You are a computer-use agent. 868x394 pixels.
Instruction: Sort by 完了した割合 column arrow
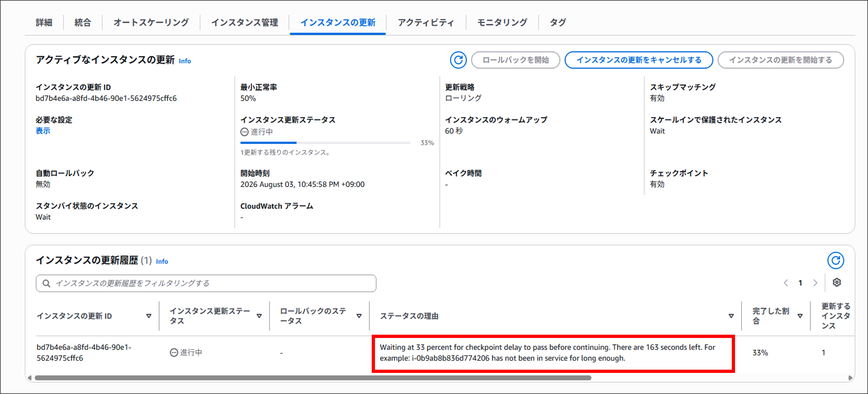800,316
